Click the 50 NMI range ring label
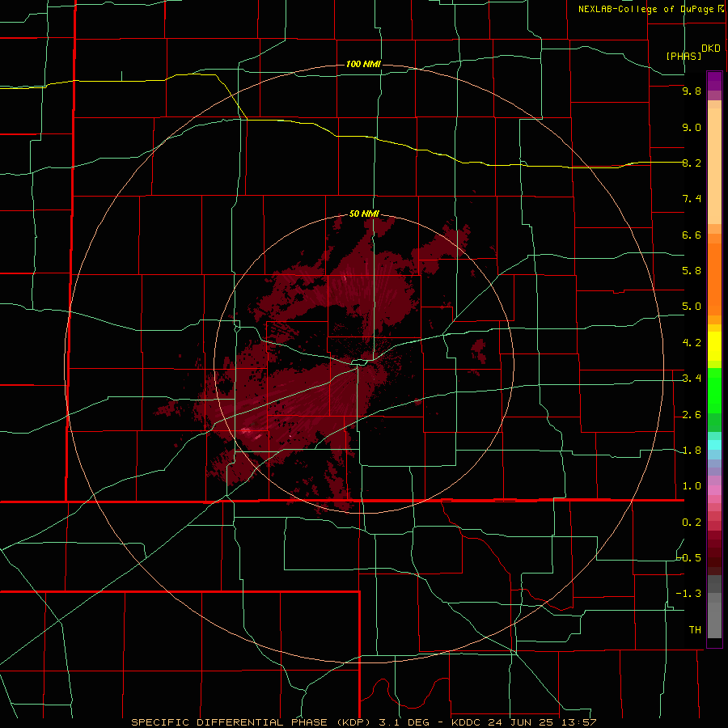This screenshot has height=728, width=728. coord(364,214)
